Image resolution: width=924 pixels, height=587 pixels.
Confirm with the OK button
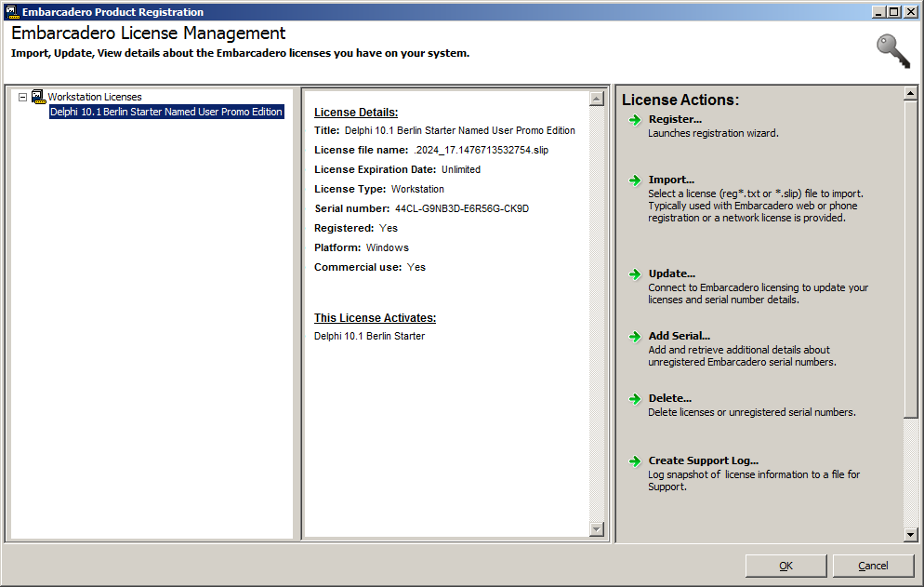tap(786, 566)
